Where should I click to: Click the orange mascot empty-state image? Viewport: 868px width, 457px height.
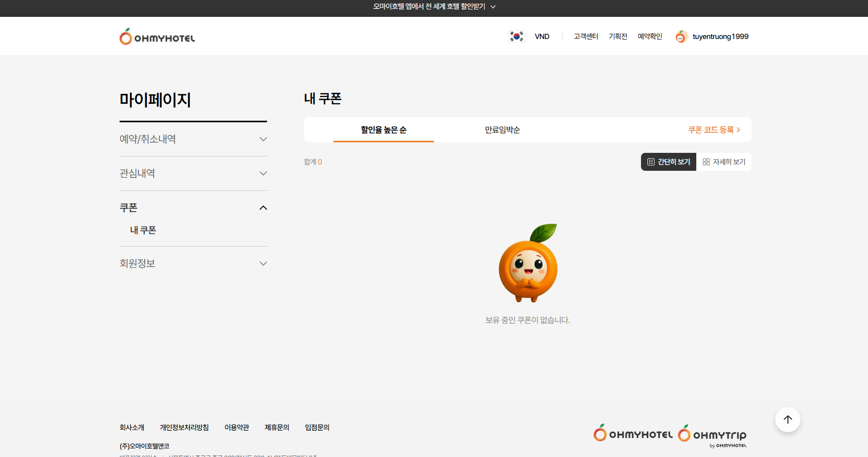coord(528,263)
